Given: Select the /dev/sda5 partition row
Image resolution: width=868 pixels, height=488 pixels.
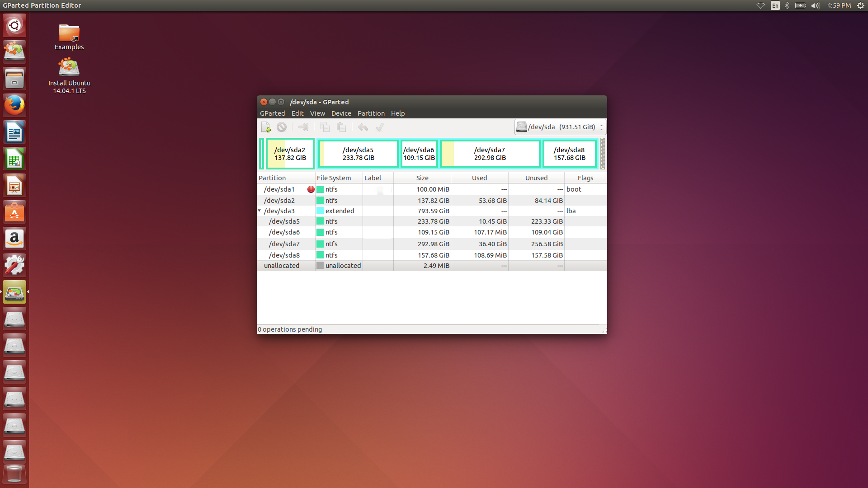Looking at the screenshot, I should [x=432, y=221].
